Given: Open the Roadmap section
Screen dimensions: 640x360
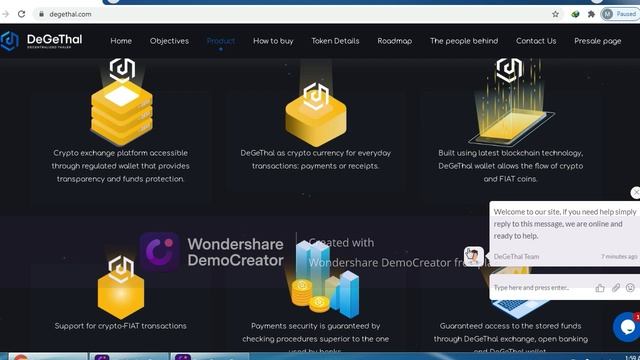Looking at the screenshot, I should click(394, 41).
